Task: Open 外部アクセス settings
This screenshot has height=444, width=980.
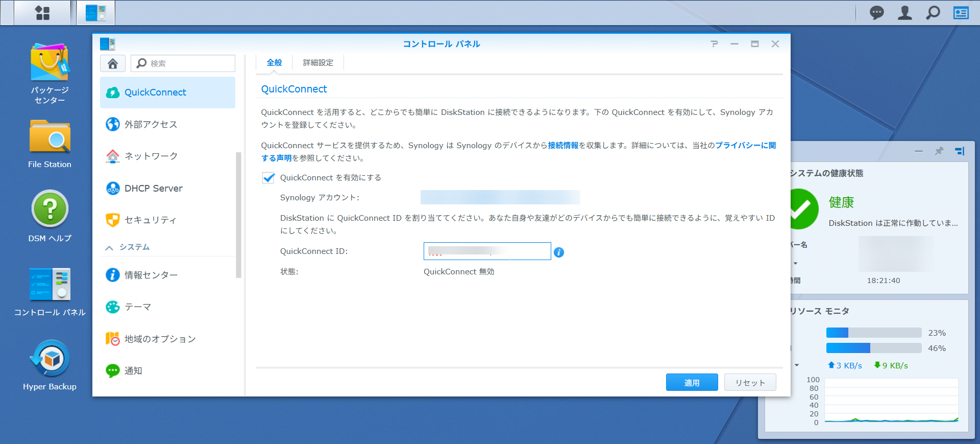Action: (x=167, y=124)
